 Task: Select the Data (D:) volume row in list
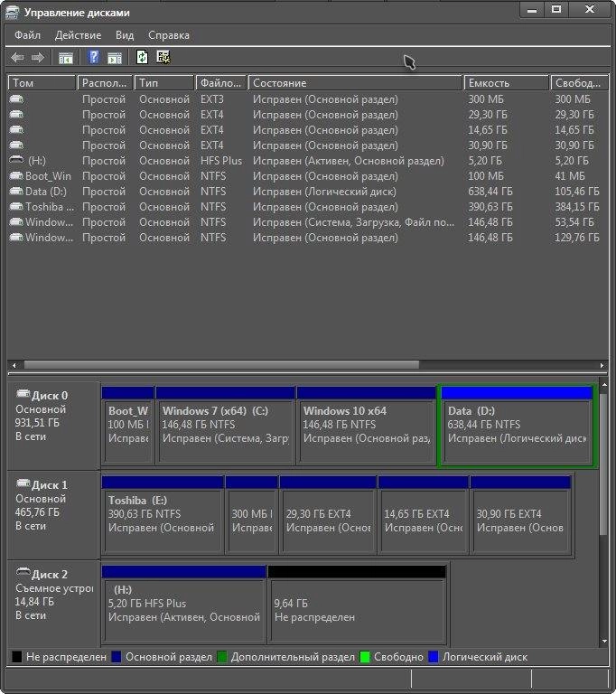pyautogui.click(x=307, y=192)
